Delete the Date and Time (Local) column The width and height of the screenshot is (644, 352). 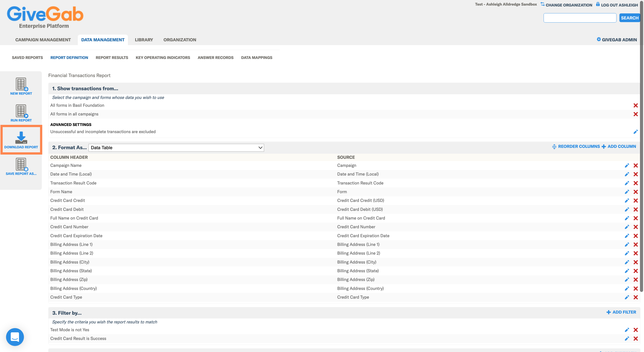(636, 174)
